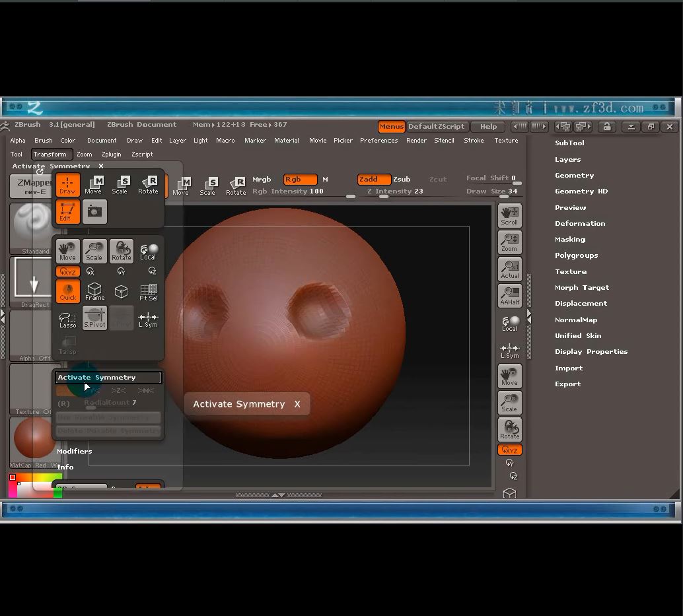The image size is (683, 616).
Task: Launch ZMapper rev-E
Action: (x=31, y=186)
